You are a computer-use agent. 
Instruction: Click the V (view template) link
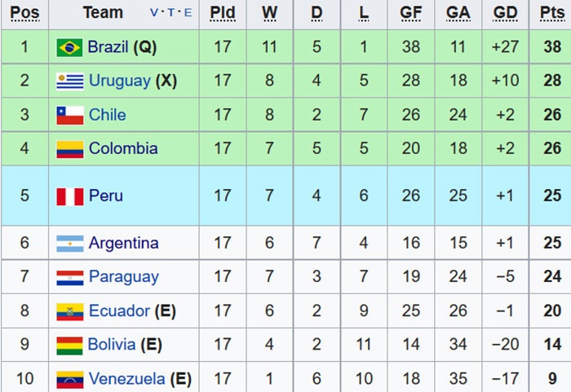pos(155,13)
